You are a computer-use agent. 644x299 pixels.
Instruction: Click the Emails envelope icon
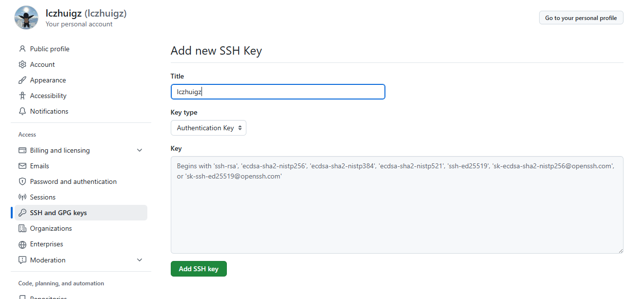tap(22, 166)
